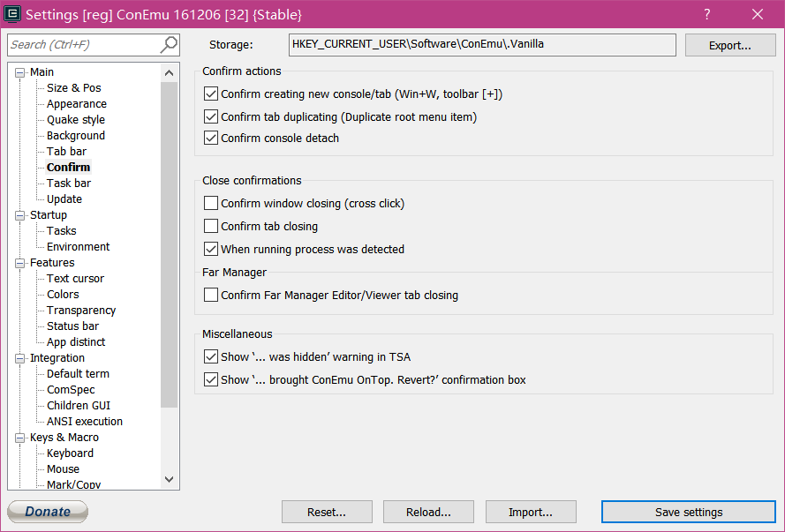Click the help question mark button
Screen dimensions: 785x532
pyautogui.click(x=707, y=14)
